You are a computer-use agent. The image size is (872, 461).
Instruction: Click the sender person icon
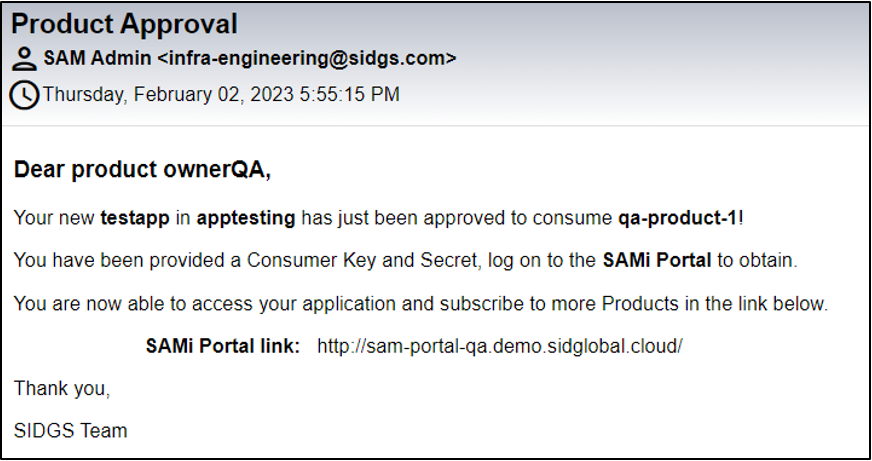pyautogui.click(x=24, y=58)
